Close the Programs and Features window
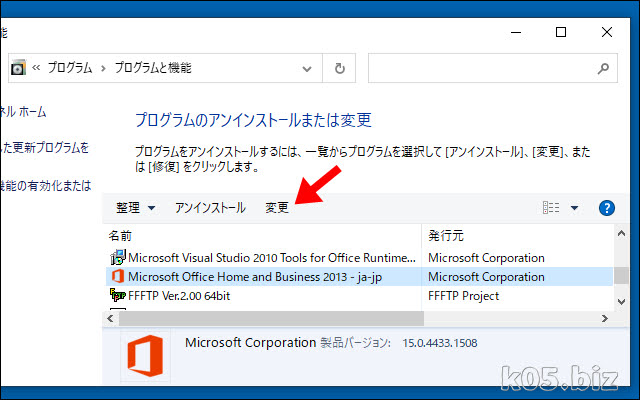640x400 pixels. click(607, 32)
